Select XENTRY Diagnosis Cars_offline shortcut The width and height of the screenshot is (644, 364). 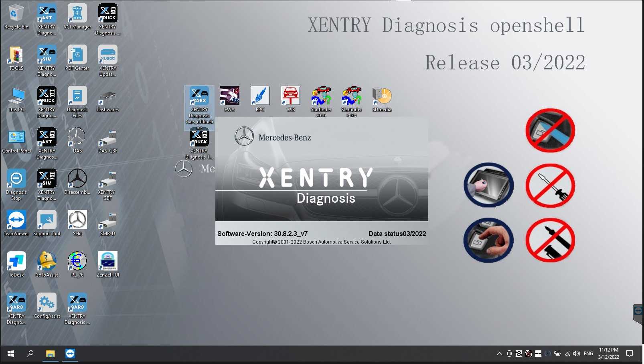[199, 108]
